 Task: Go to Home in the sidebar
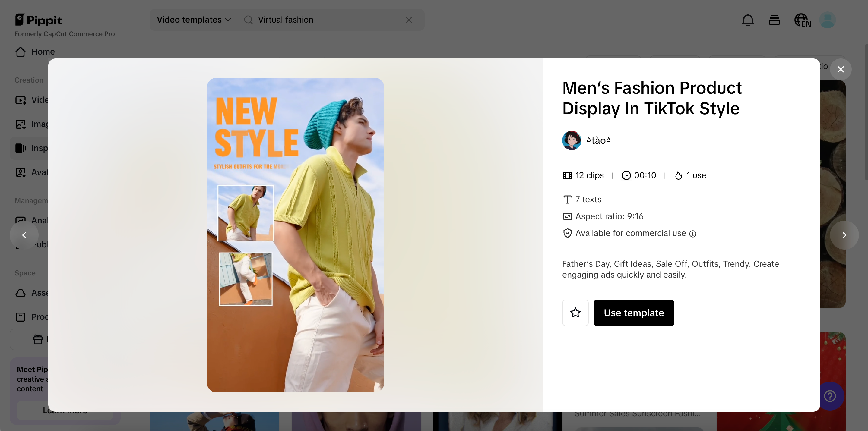35,52
